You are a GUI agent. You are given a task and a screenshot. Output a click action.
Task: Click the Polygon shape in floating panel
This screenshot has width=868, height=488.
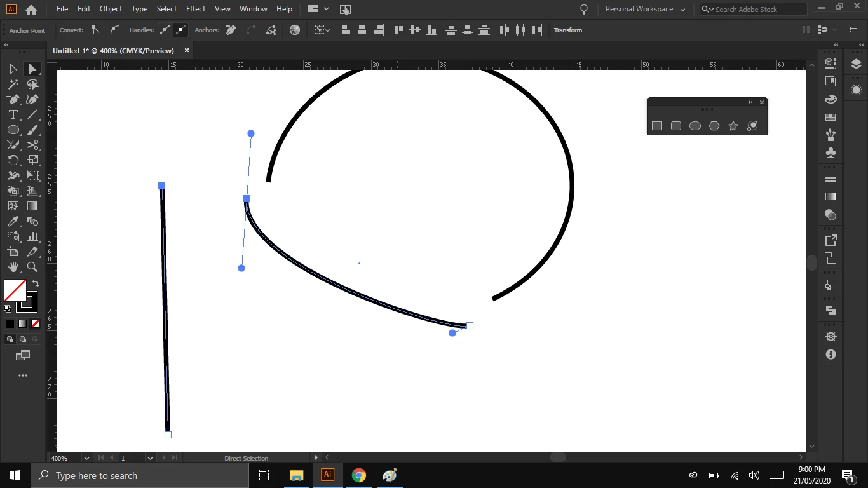coord(714,126)
